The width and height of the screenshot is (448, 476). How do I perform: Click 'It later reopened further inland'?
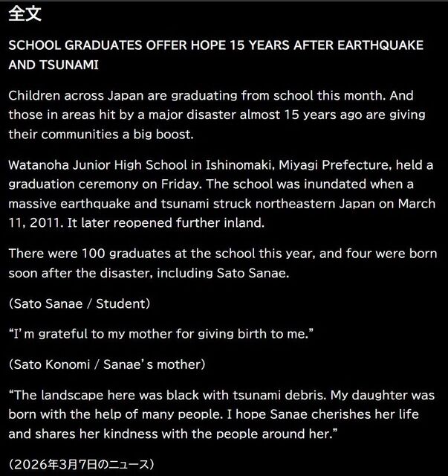166,223
